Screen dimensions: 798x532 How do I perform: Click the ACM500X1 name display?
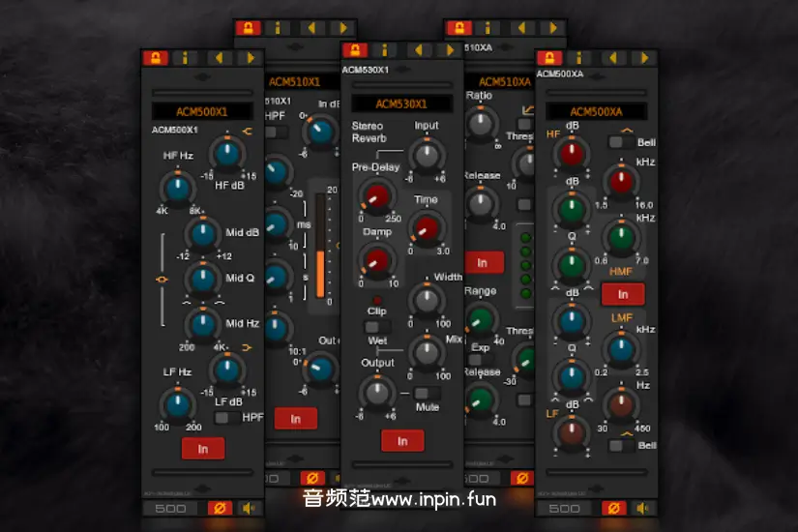(x=202, y=111)
